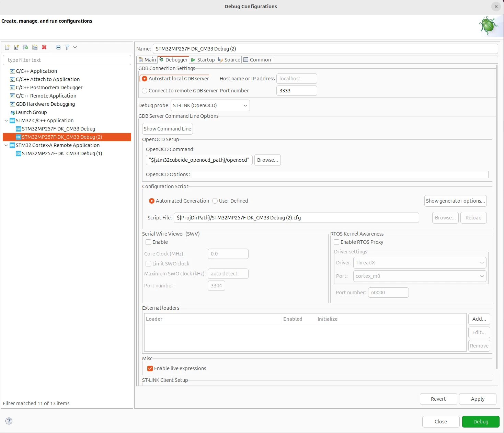The image size is (504, 433).
Task: Focus the OpenOCD Options field
Action: [340, 174]
